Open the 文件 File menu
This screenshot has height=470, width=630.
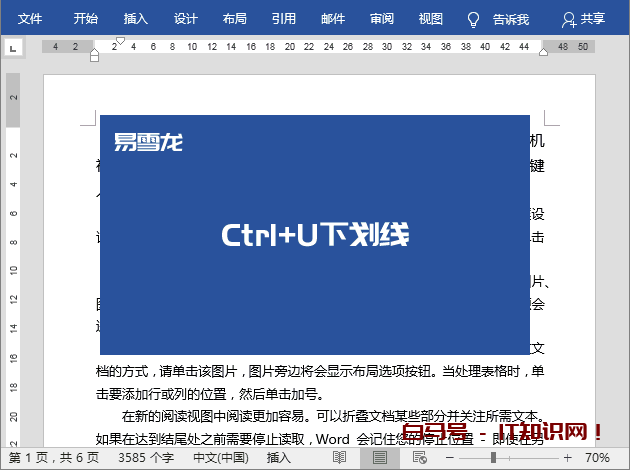(31, 19)
